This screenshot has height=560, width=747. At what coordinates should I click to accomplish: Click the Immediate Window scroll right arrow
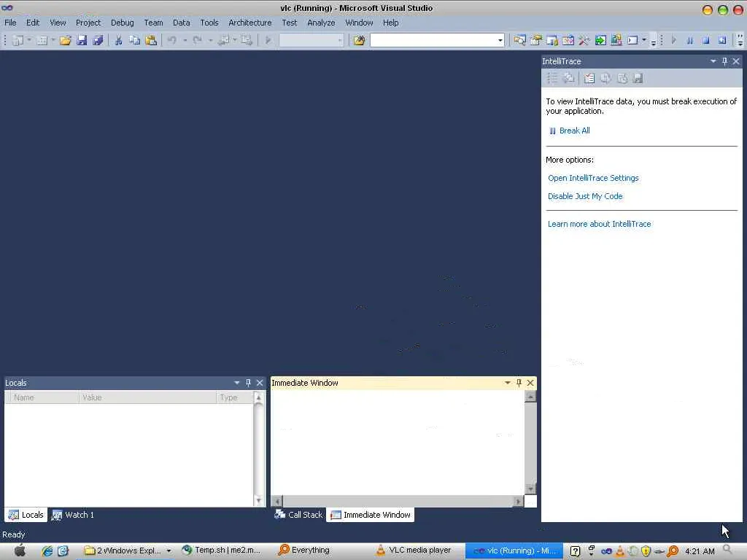tap(518, 501)
